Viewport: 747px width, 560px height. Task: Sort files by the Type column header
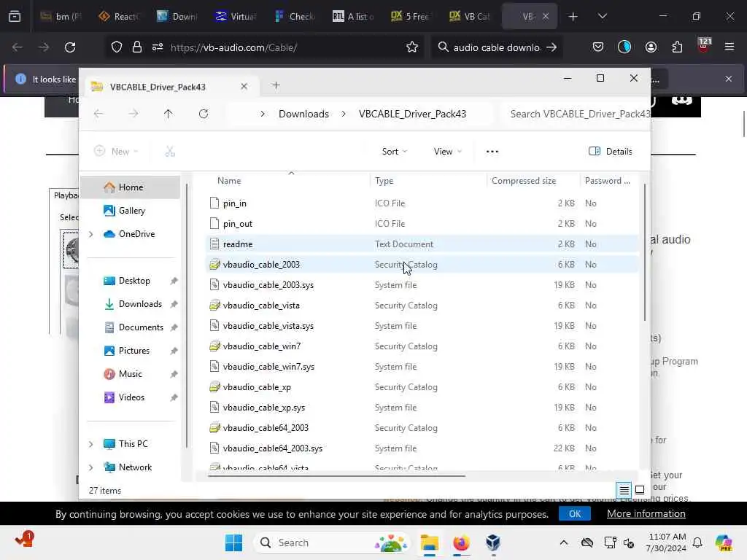(428, 181)
